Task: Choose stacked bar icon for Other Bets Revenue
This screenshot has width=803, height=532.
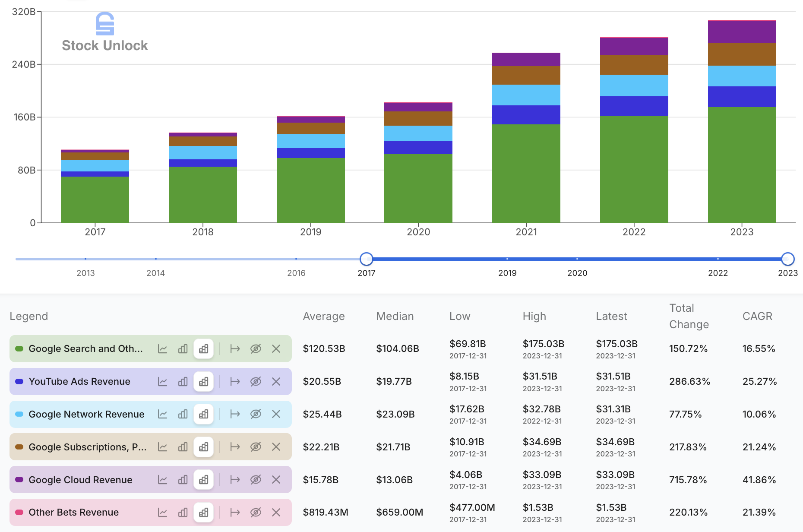Action: coord(203,512)
